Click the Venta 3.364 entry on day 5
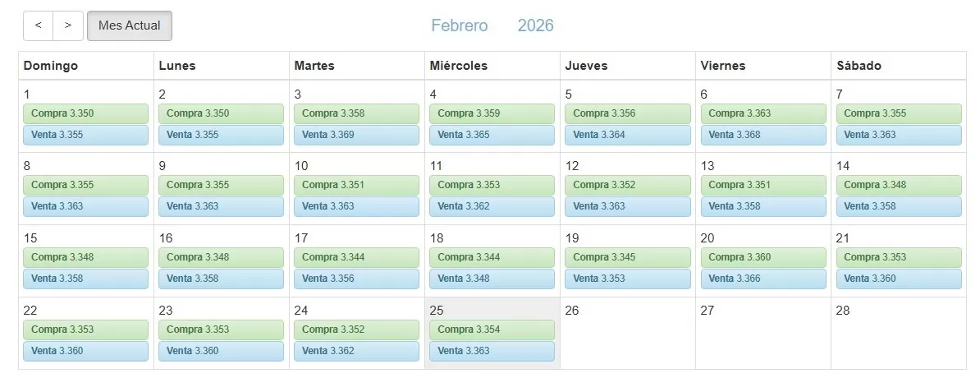Viewport: 980px width, 378px height. tap(627, 135)
